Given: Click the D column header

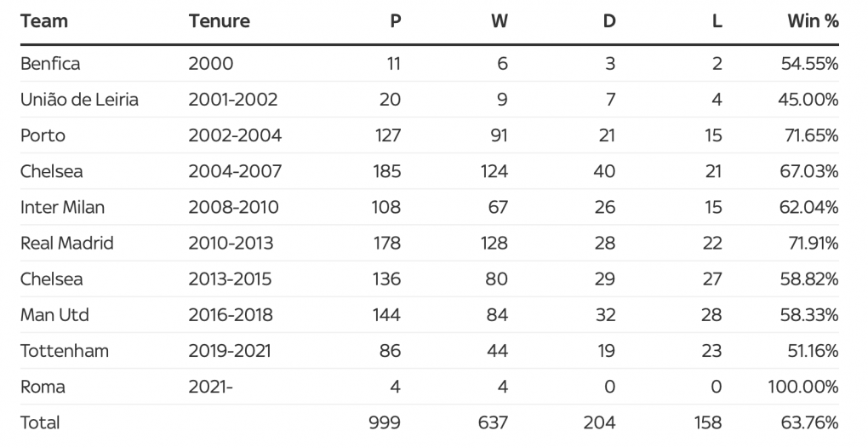Looking at the screenshot, I should tap(609, 21).
